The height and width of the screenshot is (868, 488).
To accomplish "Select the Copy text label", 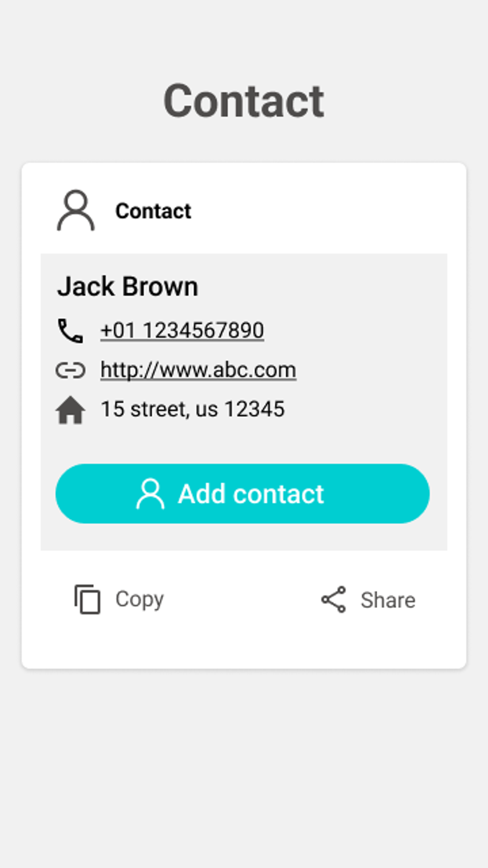I will (x=140, y=599).
